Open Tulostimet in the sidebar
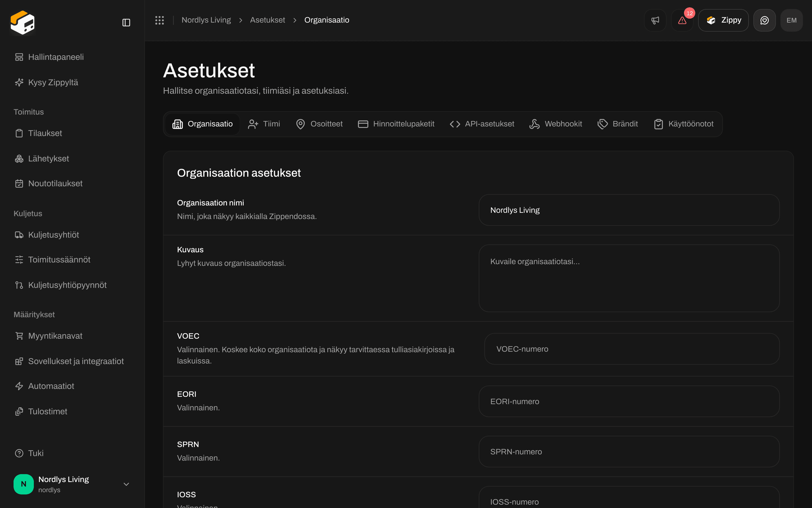The image size is (812, 508). pos(72,411)
